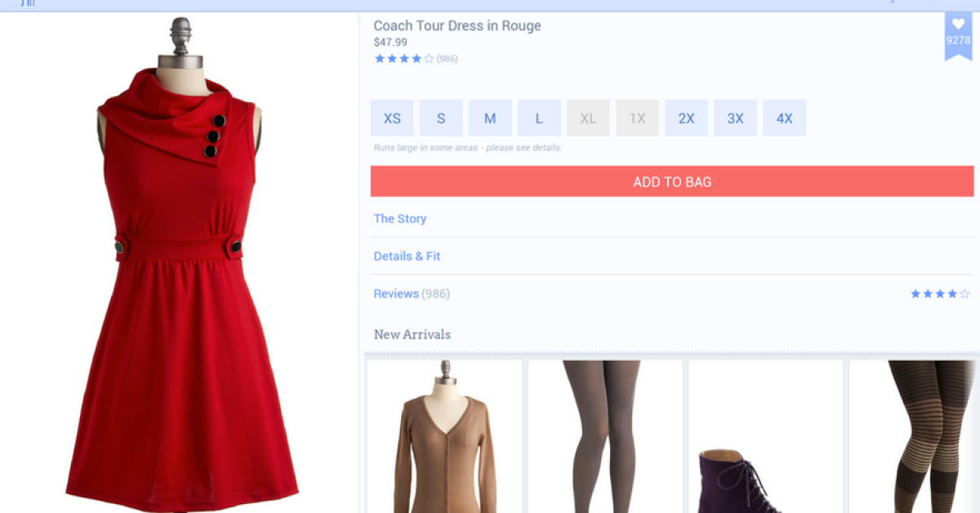Open the grey tights new arrival
980x513 pixels.
click(x=605, y=436)
